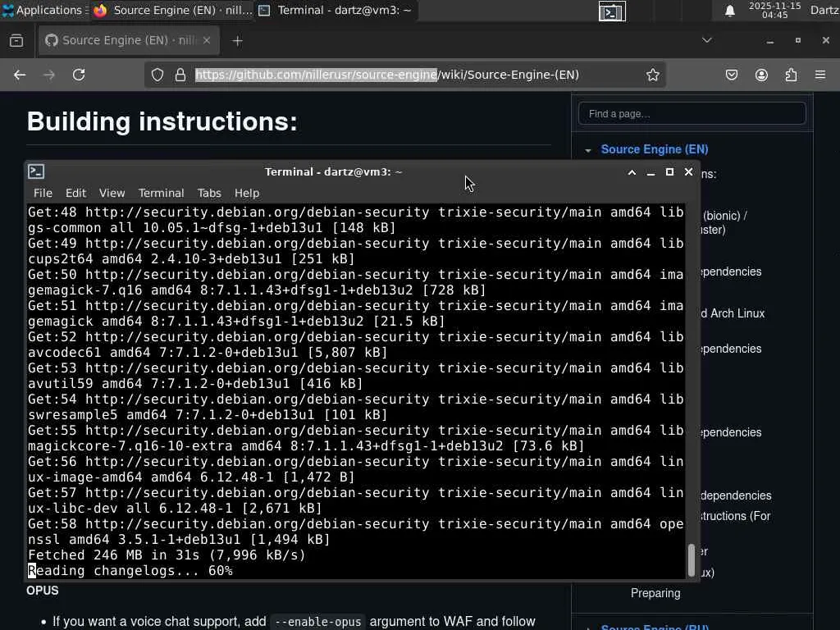Click the terminal vertical scrollbar thumb
This screenshot has width=840, height=630.
point(691,560)
